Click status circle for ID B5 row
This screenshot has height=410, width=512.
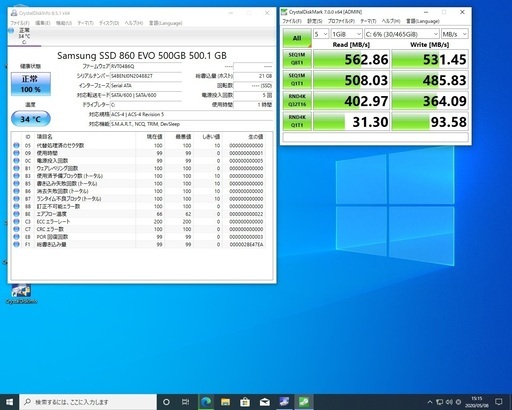(16, 184)
